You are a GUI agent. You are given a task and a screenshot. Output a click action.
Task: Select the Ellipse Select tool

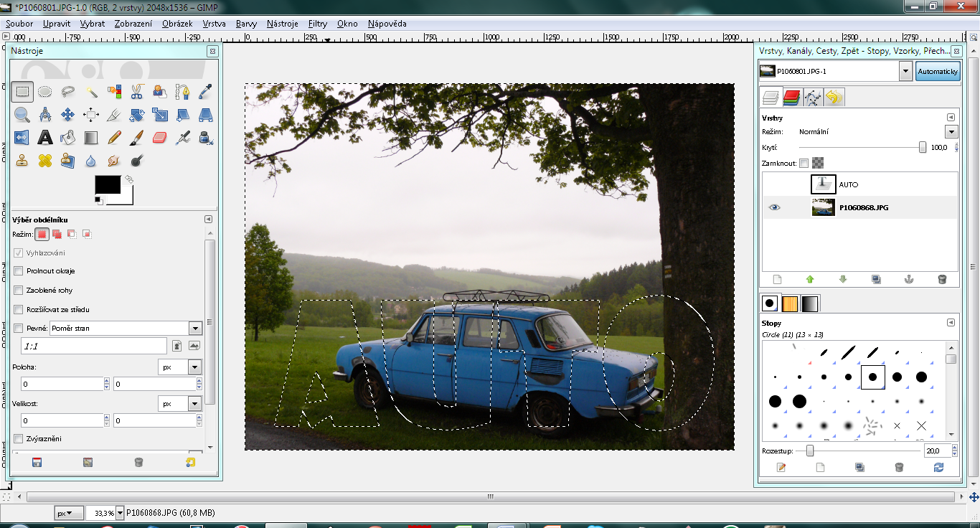pos(44,91)
